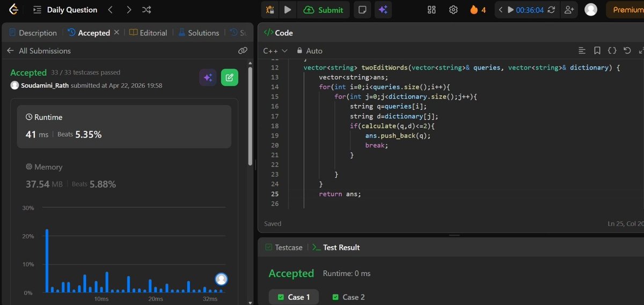Collapse the timer with left chevron
The height and width of the screenshot is (305, 644).
click(x=500, y=10)
